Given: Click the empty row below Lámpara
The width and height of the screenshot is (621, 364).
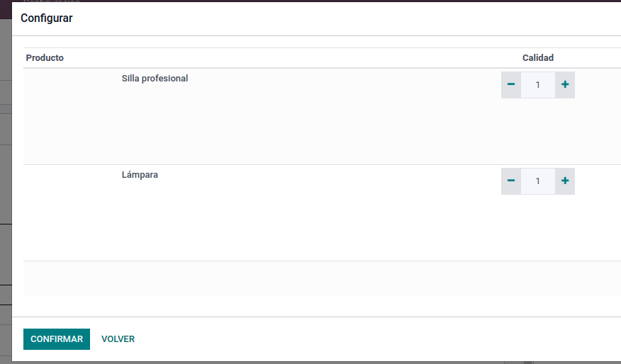Looking at the screenshot, I should pyautogui.click(x=322, y=278).
